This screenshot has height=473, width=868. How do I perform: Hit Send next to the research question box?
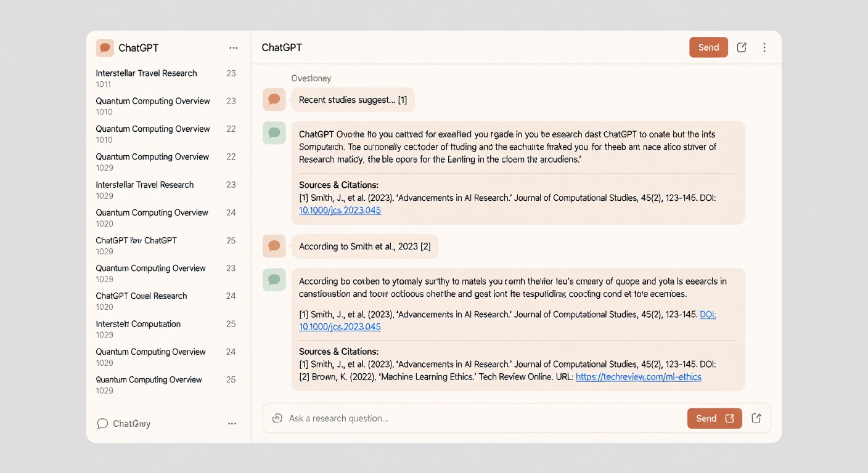706,418
